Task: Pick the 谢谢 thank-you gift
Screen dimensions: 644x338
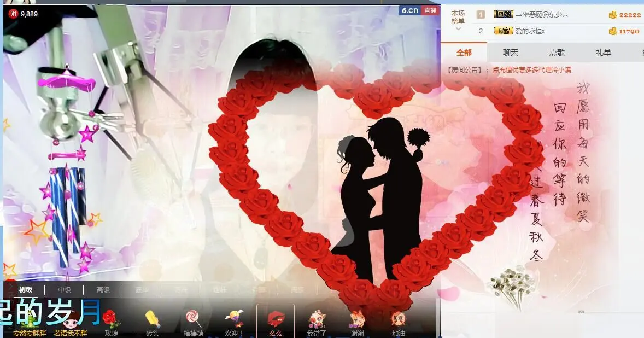Action: tap(358, 323)
